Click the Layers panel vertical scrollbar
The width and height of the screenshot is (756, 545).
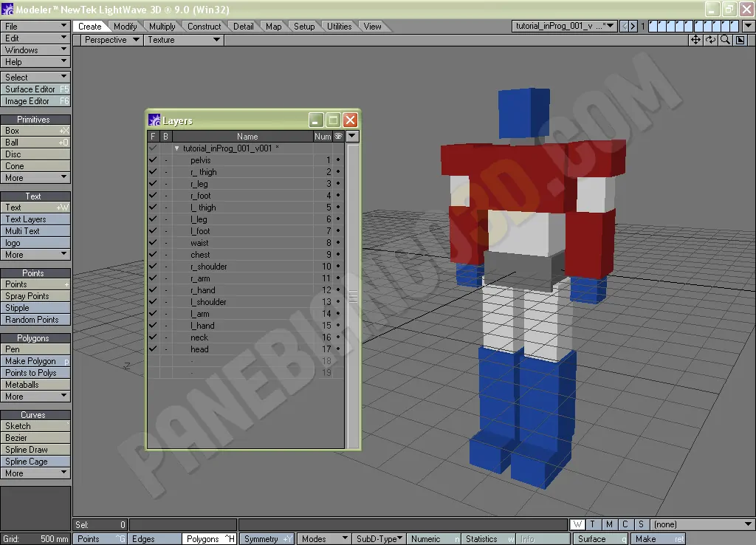pyautogui.click(x=353, y=296)
